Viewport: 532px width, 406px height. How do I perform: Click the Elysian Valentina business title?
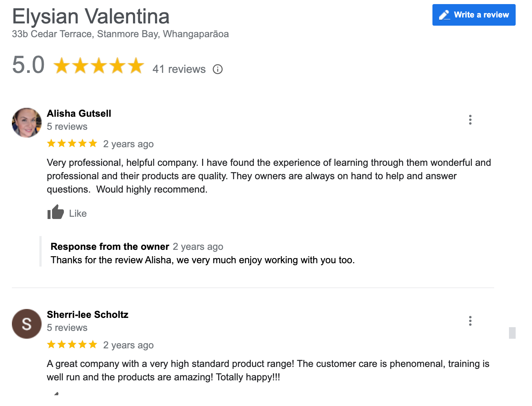[x=91, y=17]
